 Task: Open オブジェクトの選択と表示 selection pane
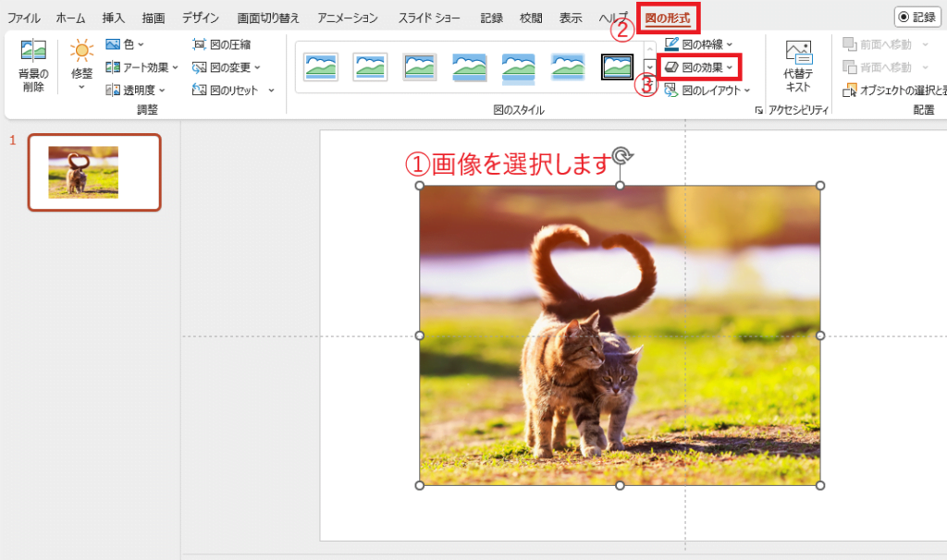pos(894,90)
